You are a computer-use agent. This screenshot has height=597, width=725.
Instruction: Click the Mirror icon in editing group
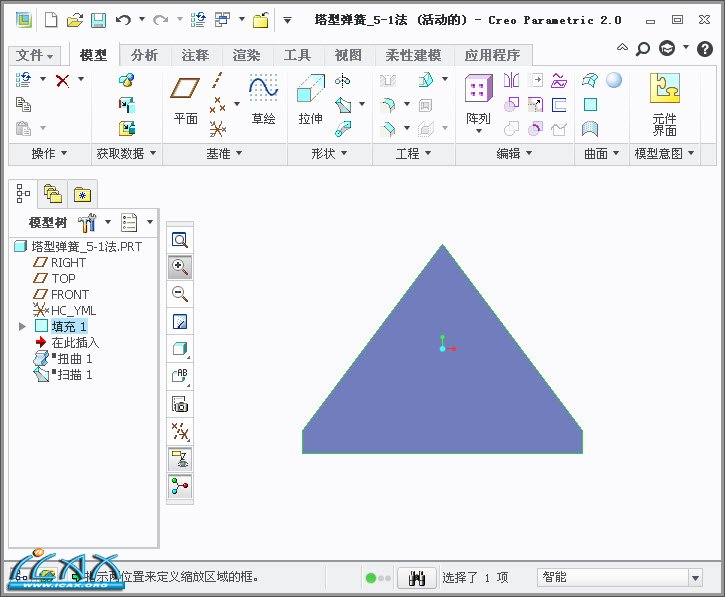(511, 80)
